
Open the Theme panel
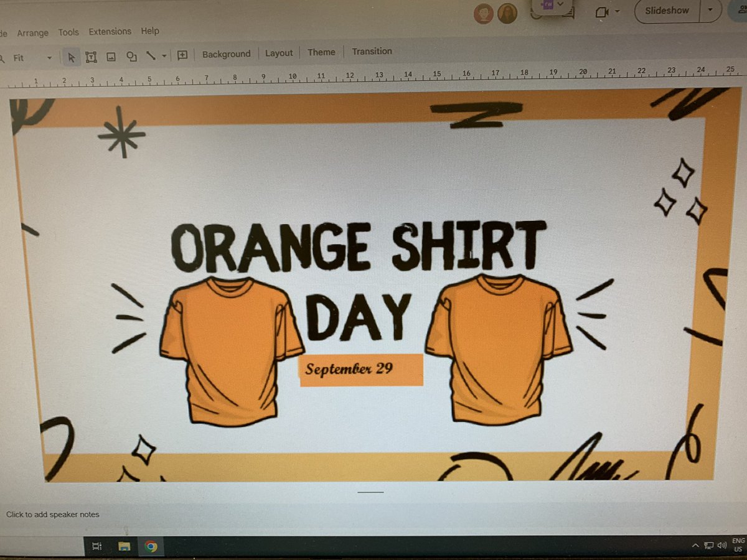point(321,52)
